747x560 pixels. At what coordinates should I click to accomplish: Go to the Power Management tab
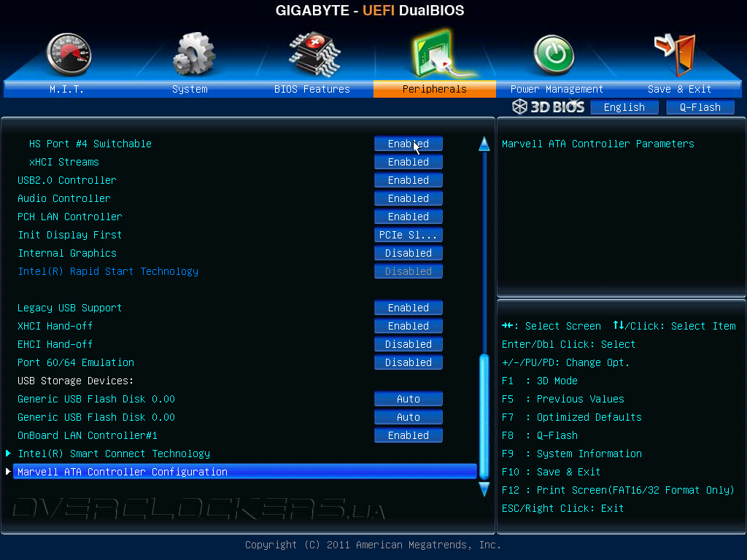557,89
